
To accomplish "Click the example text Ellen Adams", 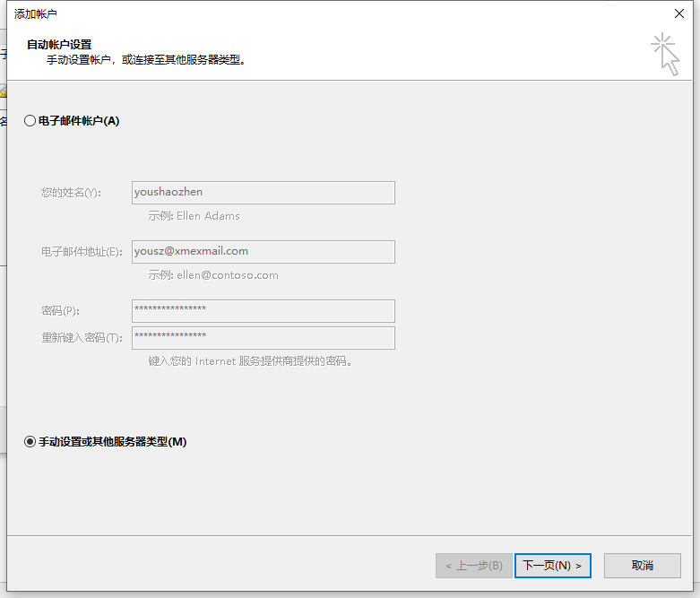I will (194, 216).
